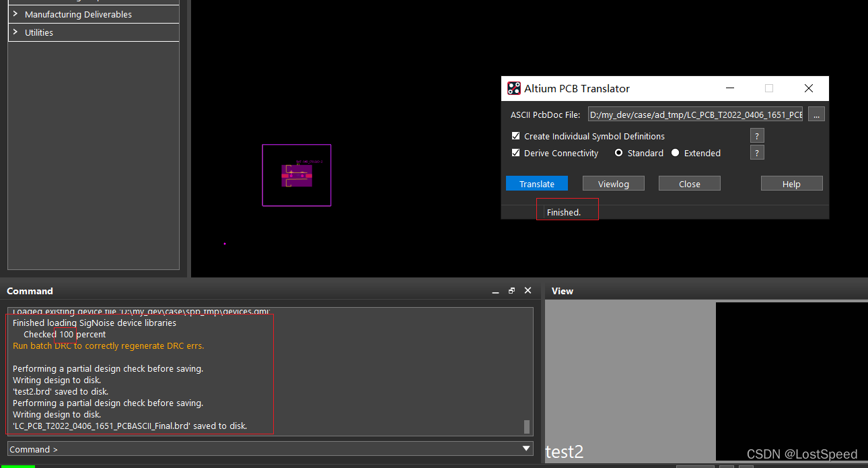Click the help icon beside Create Individual Symbol Definitions
The height and width of the screenshot is (468, 868).
757,136
